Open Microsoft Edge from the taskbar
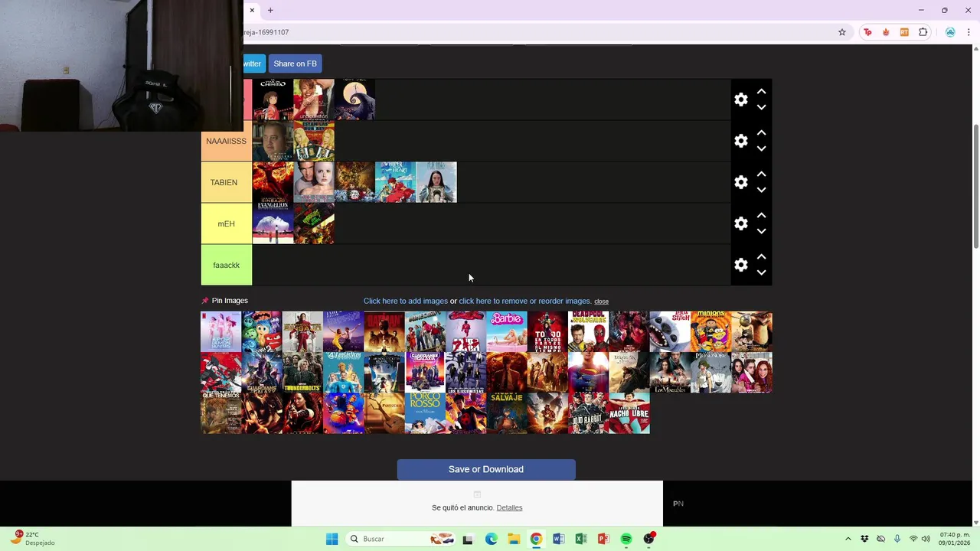 491,539
